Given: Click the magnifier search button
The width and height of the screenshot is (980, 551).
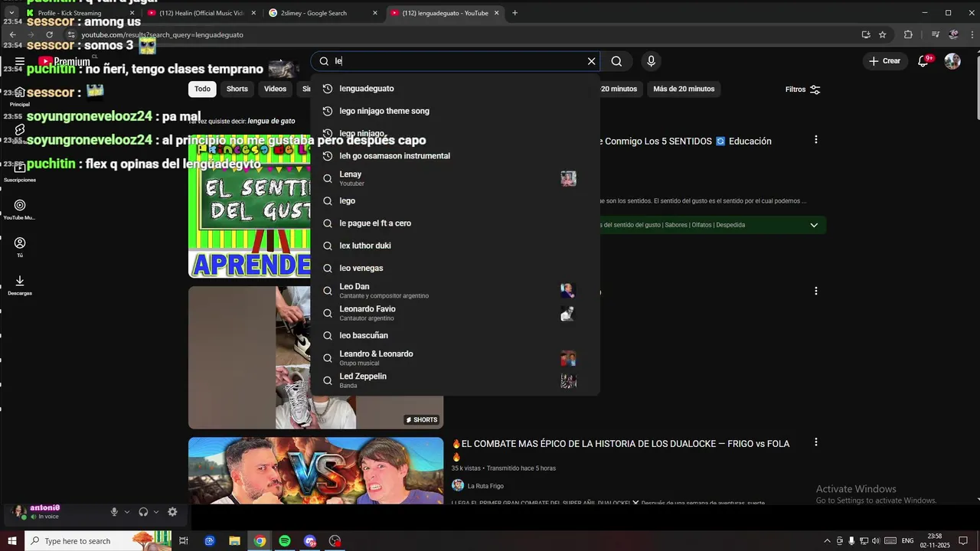Looking at the screenshot, I should 616,61.
